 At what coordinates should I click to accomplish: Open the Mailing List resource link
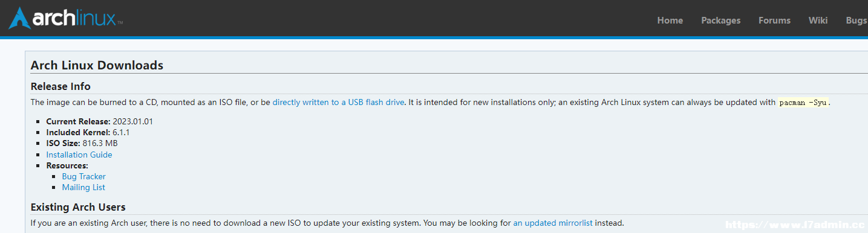click(x=83, y=187)
